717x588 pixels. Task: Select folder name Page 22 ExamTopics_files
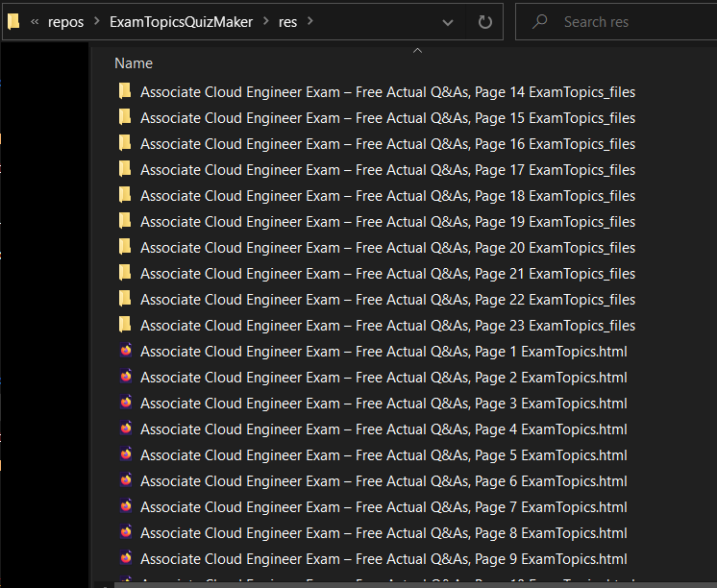387,300
